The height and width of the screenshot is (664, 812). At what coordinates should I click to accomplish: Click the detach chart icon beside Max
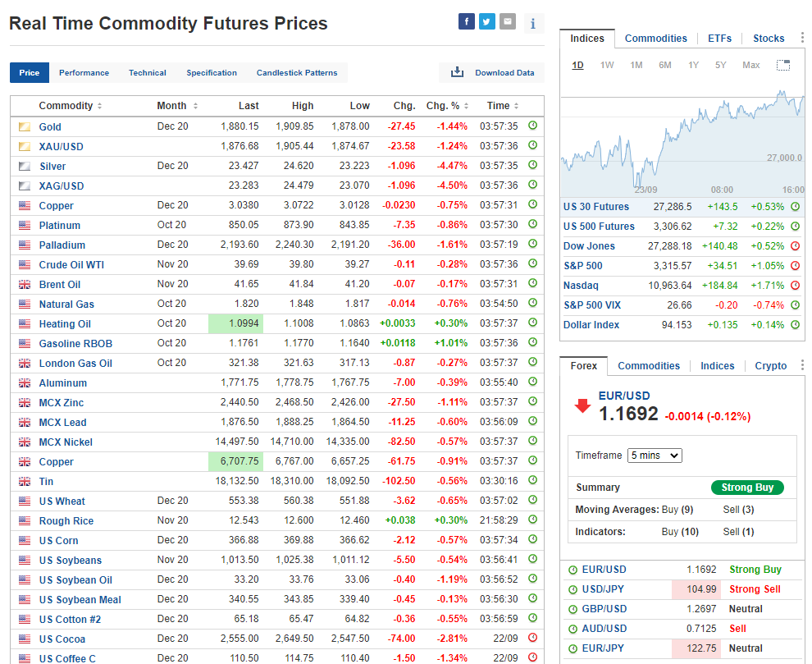click(783, 65)
